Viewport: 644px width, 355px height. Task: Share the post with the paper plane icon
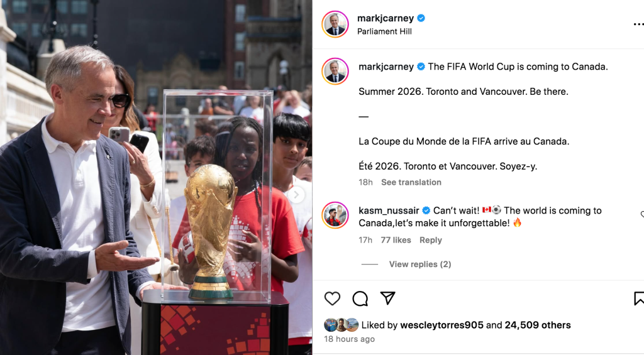point(387,298)
